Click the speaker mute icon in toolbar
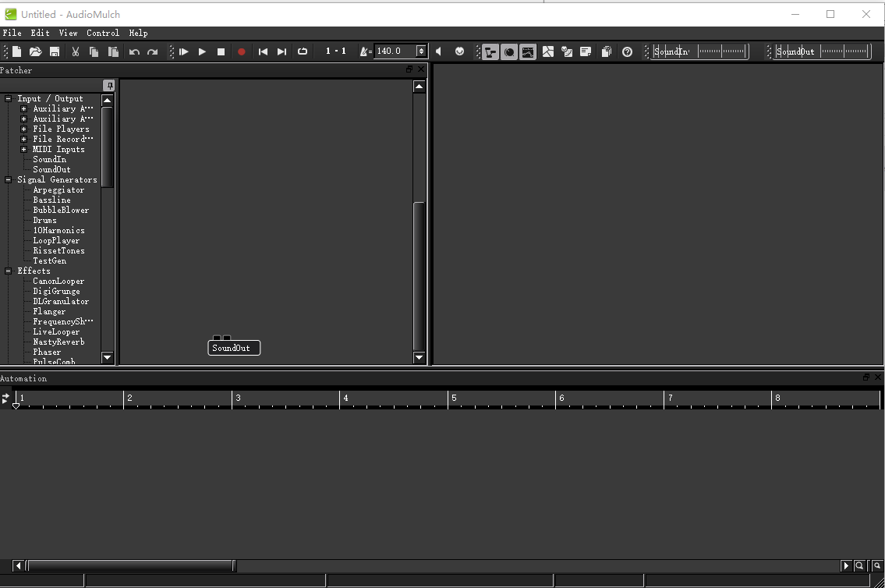Image resolution: width=885 pixels, height=588 pixels. coord(438,51)
